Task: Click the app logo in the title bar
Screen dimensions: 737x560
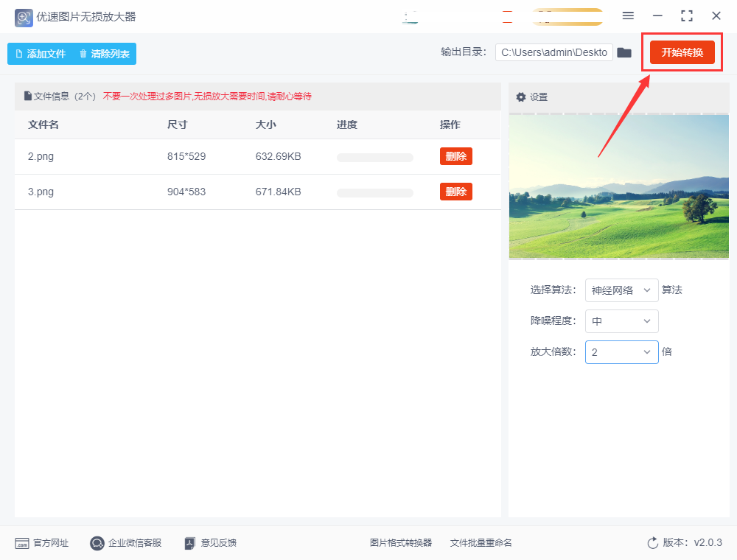Action: click(24, 17)
